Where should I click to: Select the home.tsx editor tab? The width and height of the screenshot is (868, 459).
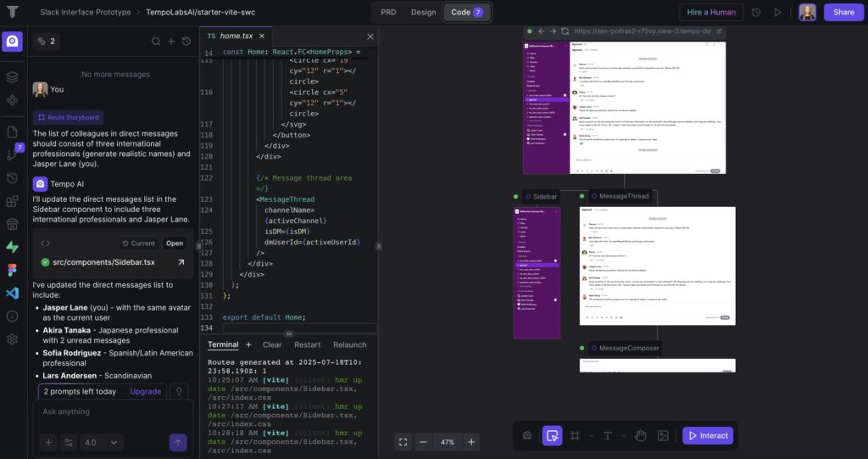236,36
